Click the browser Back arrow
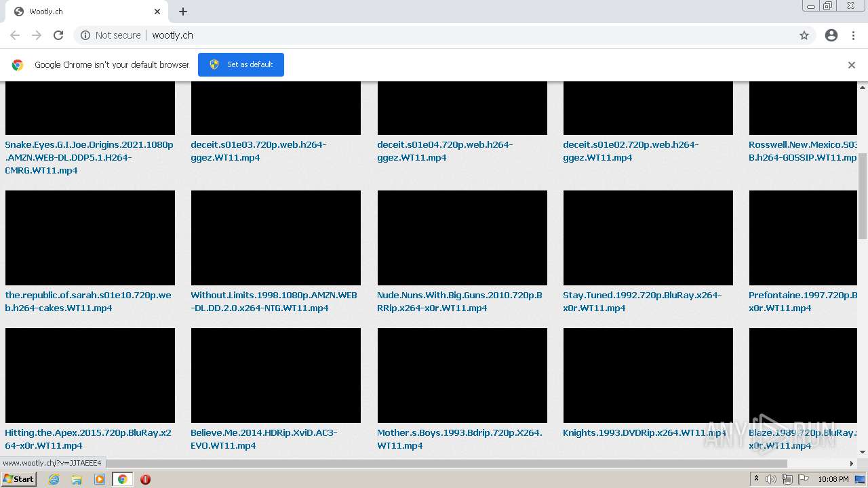Image resolution: width=868 pixels, height=488 pixels. 15,35
